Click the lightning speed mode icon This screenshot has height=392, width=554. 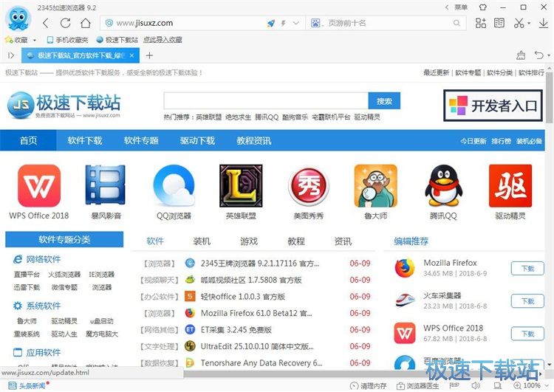click(284, 24)
